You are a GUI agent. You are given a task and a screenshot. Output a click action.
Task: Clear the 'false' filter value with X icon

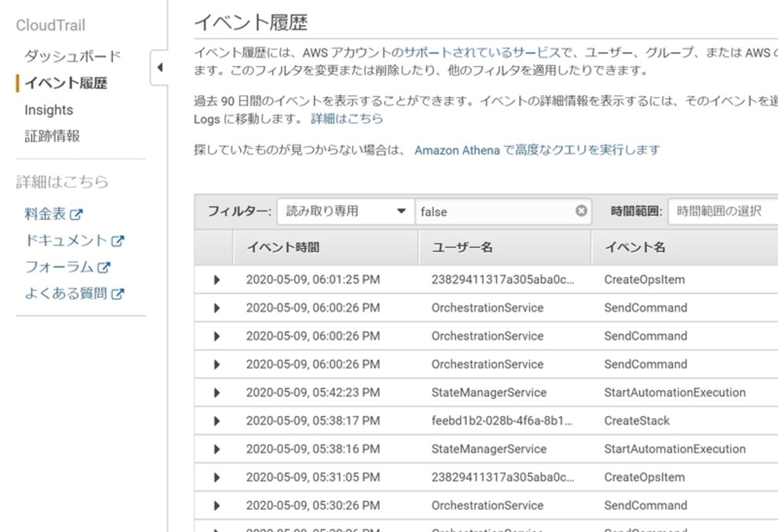[581, 211]
